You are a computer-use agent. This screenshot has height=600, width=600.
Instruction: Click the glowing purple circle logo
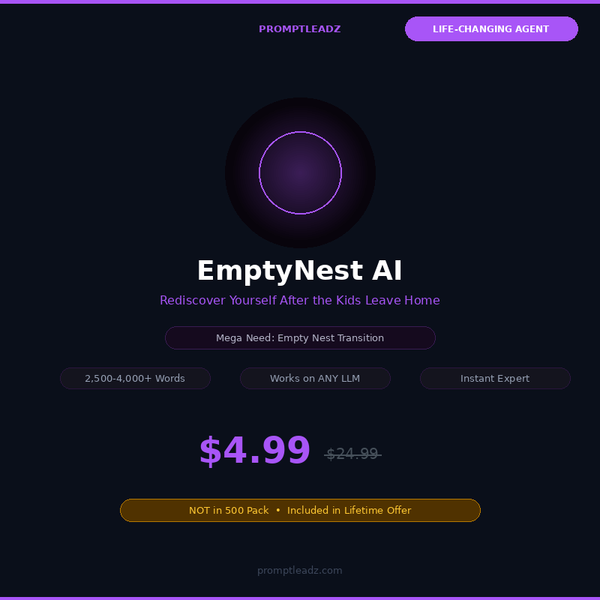300,173
